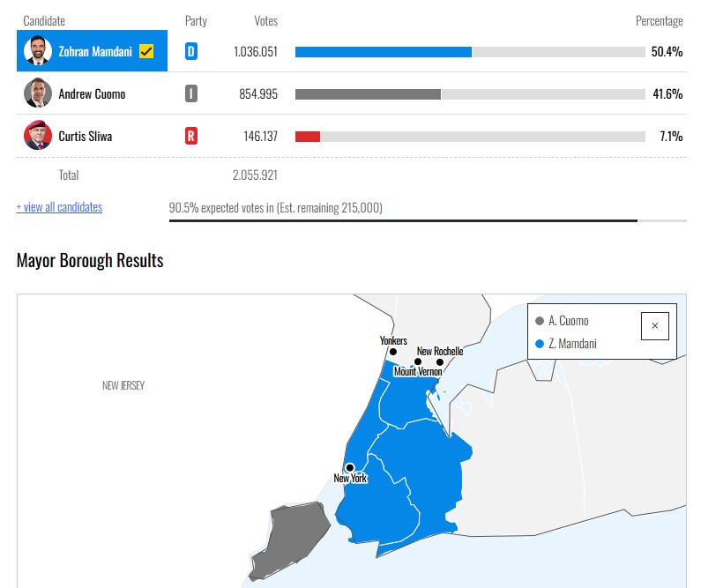Click the 7.1% percentage value

pos(672,137)
